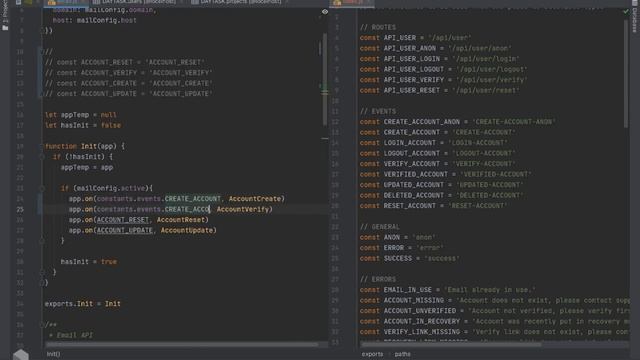This screenshot has height=360, width=640.
Task: Click the paths breadcrumb in right editor
Action: coord(402,354)
